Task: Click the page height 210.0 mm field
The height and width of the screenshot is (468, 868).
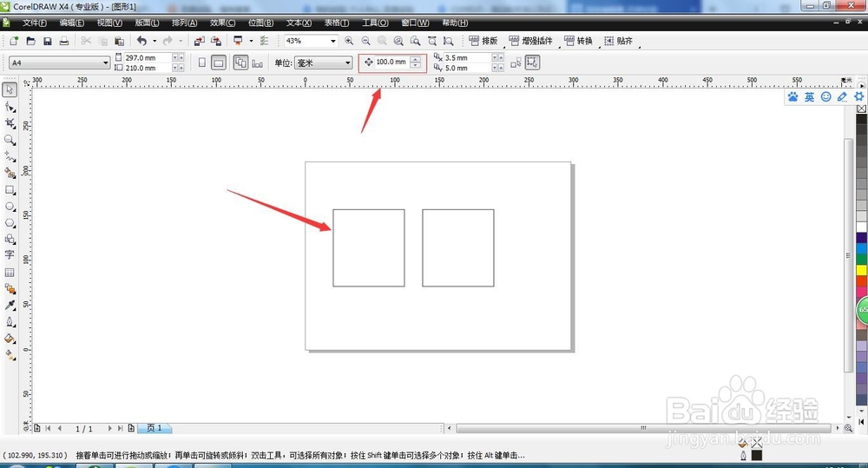Action: click(148, 68)
